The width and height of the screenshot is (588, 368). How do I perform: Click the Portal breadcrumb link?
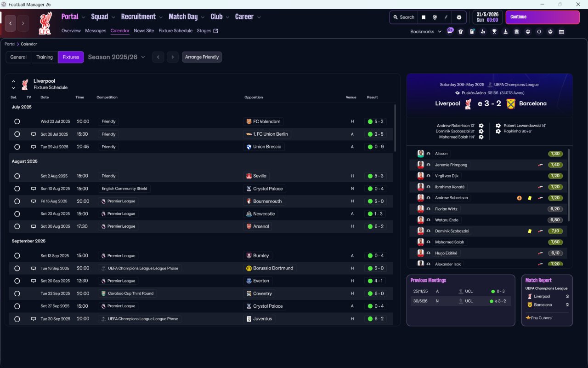[10, 44]
